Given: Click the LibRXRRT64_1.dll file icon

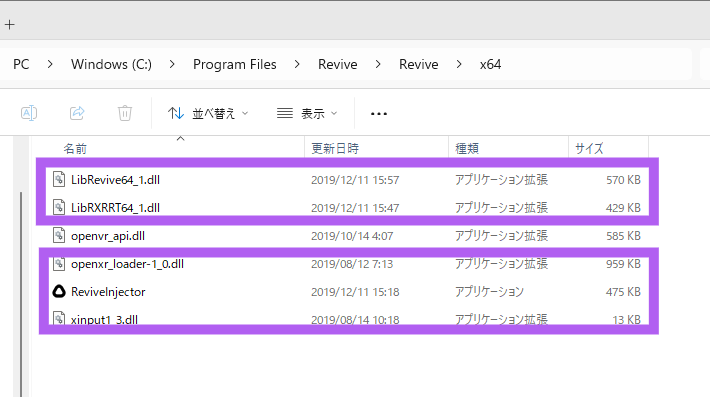Looking at the screenshot, I should [59, 207].
